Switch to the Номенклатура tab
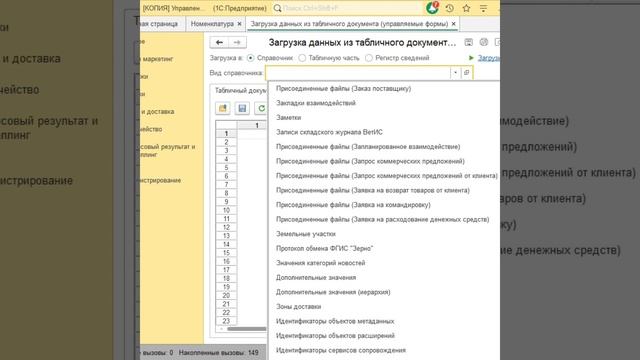Image resolution: width=640 pixels, height=360 pixels. (212, 24)
